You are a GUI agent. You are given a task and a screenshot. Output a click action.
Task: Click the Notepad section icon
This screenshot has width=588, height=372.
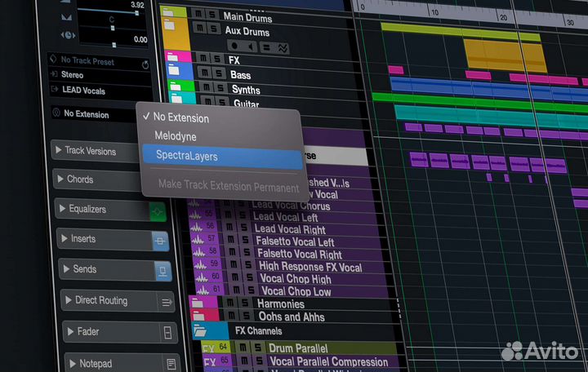pyautogui.click(x=171, y=363)
